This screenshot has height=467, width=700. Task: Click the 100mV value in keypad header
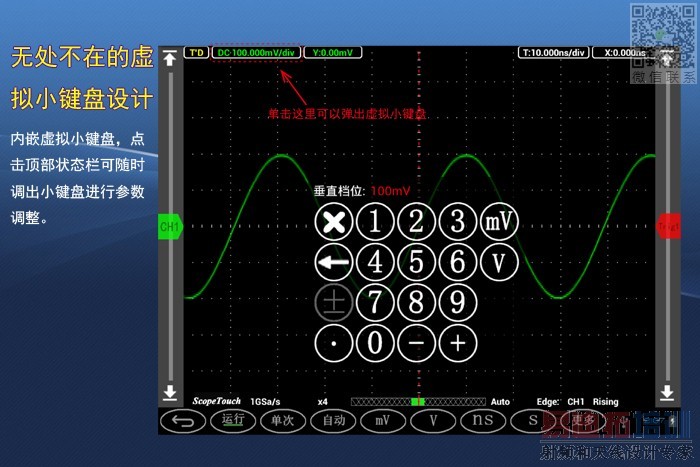390,191
